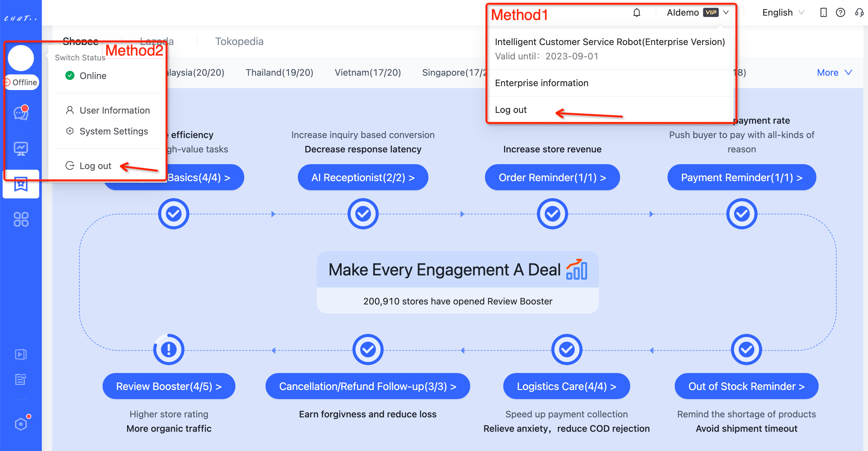Switch to the Tokopedia tab
This screenshot has width=868, height=451.
[x=239, y=41]
